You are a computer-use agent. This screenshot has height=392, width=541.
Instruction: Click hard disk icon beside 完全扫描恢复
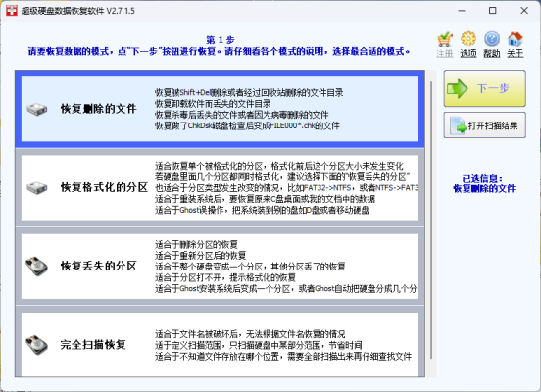37,345
